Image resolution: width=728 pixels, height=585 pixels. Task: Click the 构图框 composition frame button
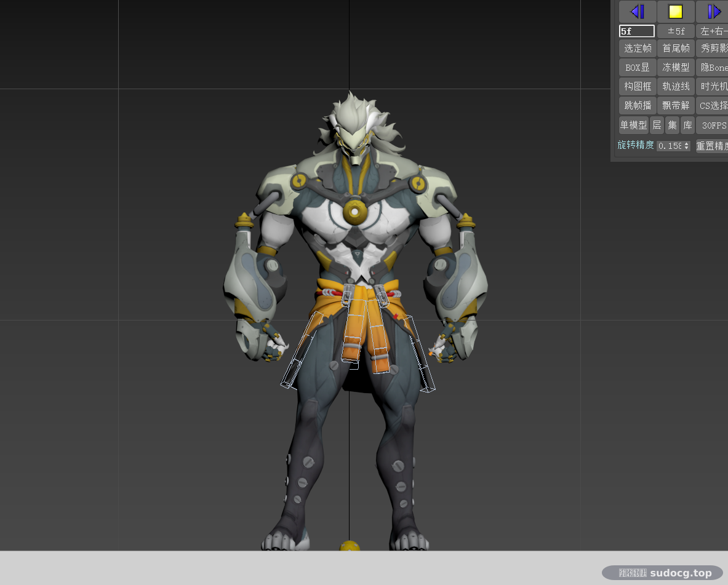pos(638,86)
